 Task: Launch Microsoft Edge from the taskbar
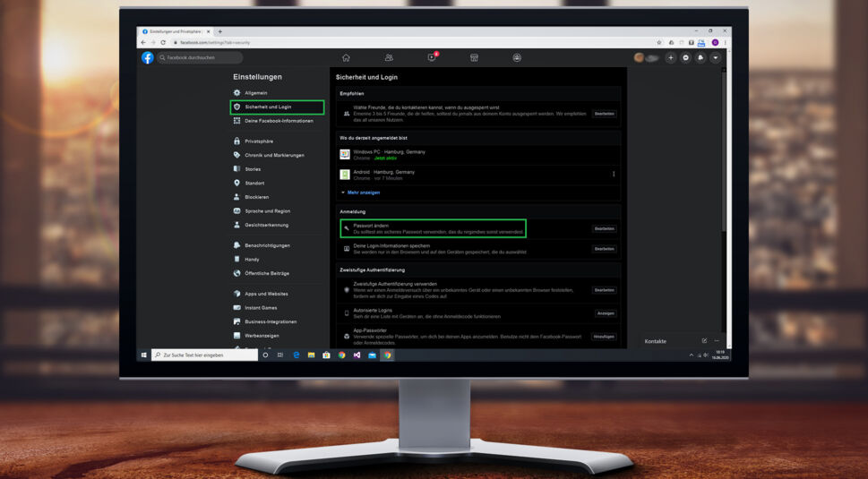(296, 355)
